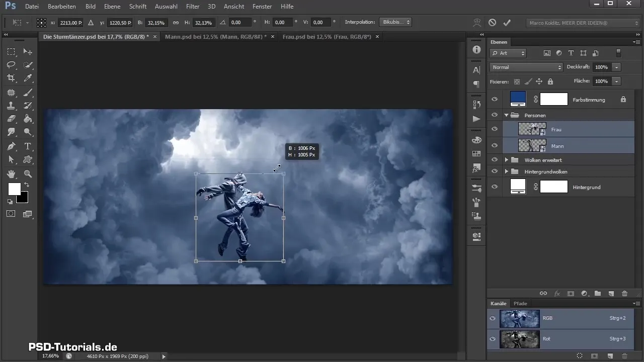644x362 pixels.
Task: Swap foreground and background colors
Action: (26, 185)
